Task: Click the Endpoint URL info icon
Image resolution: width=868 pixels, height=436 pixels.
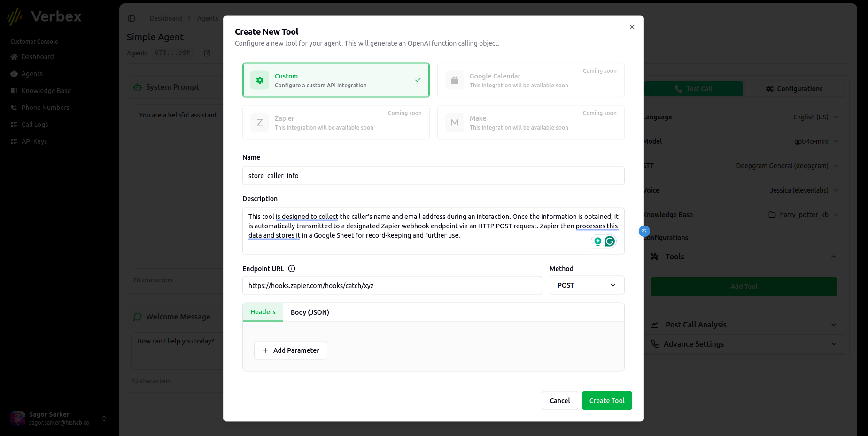Action: (x=292, y=269)
